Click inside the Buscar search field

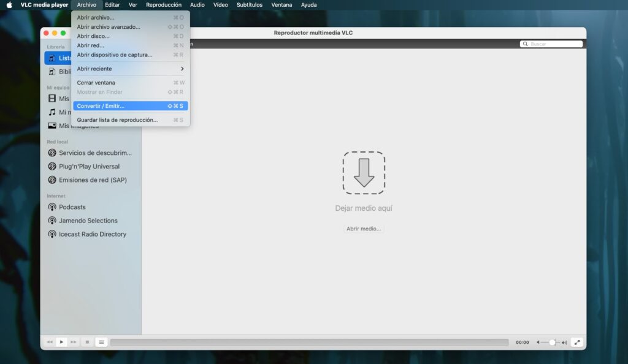click(x=551, y=44)
